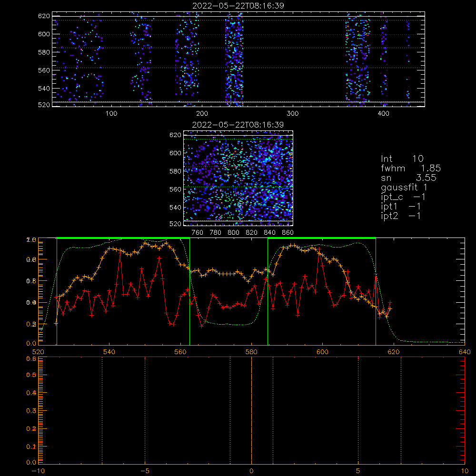This screenshot has height=476, width=476.
Task: Click x-axis label 860 under the middle image
Action: pos(288,233)
